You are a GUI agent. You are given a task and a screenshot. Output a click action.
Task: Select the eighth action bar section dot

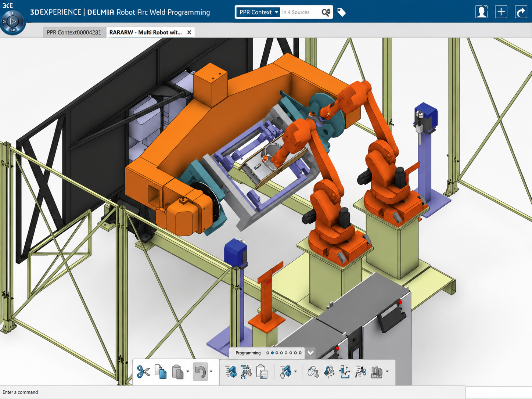click(300, 353)
